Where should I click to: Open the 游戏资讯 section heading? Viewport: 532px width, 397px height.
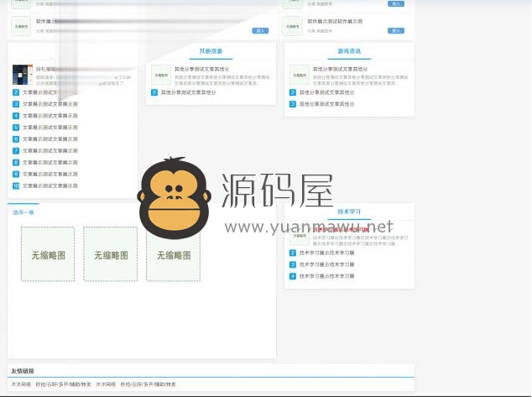[349, 51]
